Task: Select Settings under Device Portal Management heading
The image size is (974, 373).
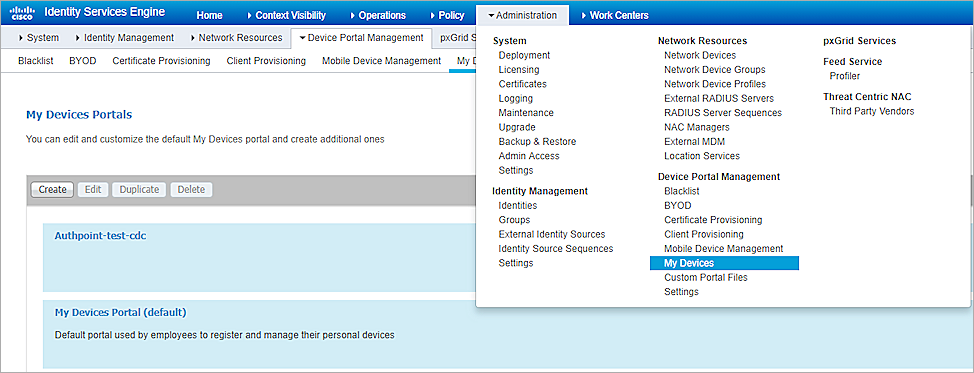Action: (x=681, y=292)
